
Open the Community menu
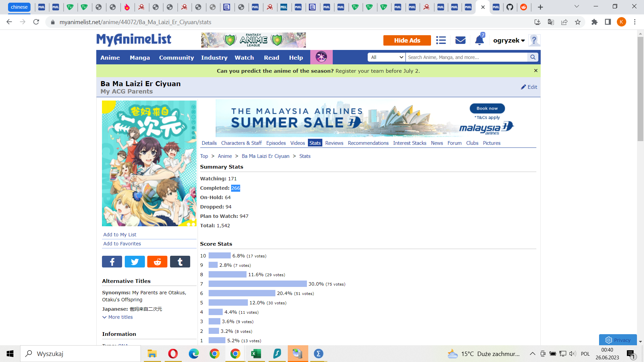(176, 58)
